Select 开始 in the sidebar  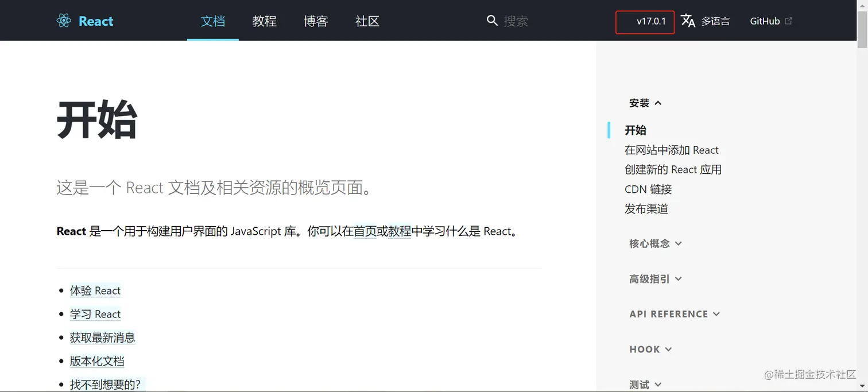635,130
